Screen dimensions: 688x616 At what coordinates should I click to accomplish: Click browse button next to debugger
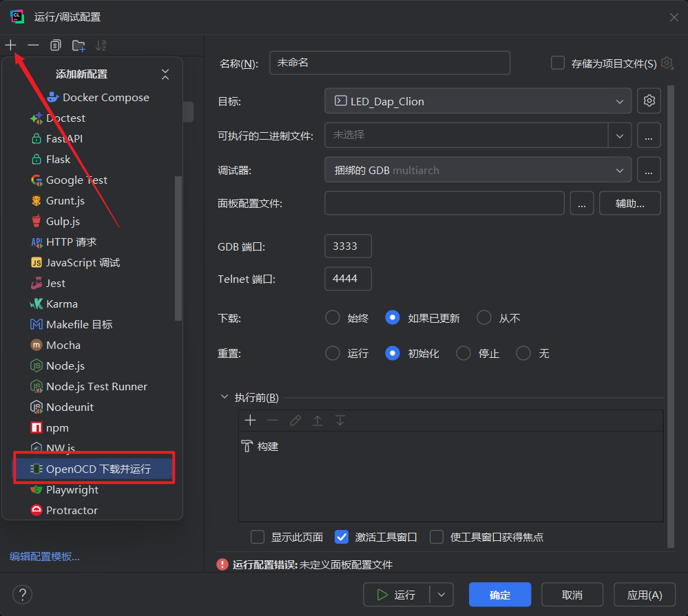point(649,170)
